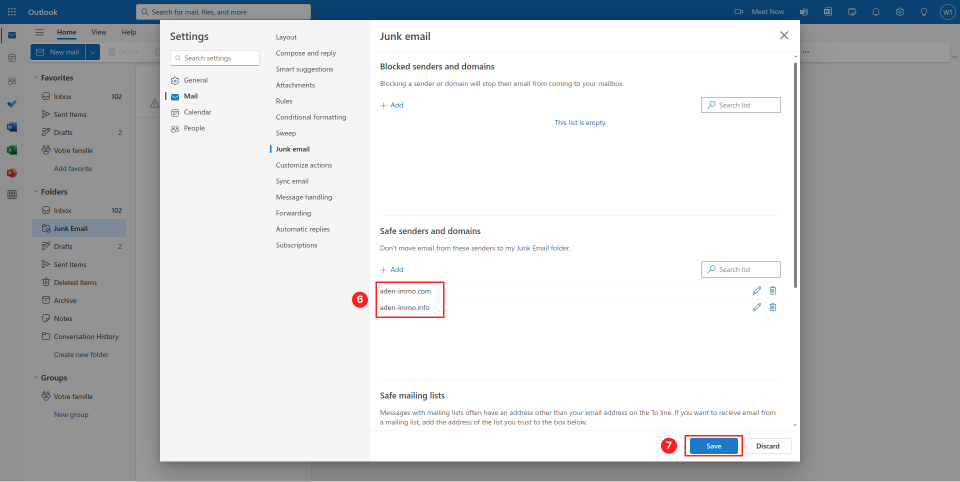The height and width of the screenshot is (482, 960).
Task: Launch Word from the left rail
Action: pyautogui.click(x=12, y=127)
